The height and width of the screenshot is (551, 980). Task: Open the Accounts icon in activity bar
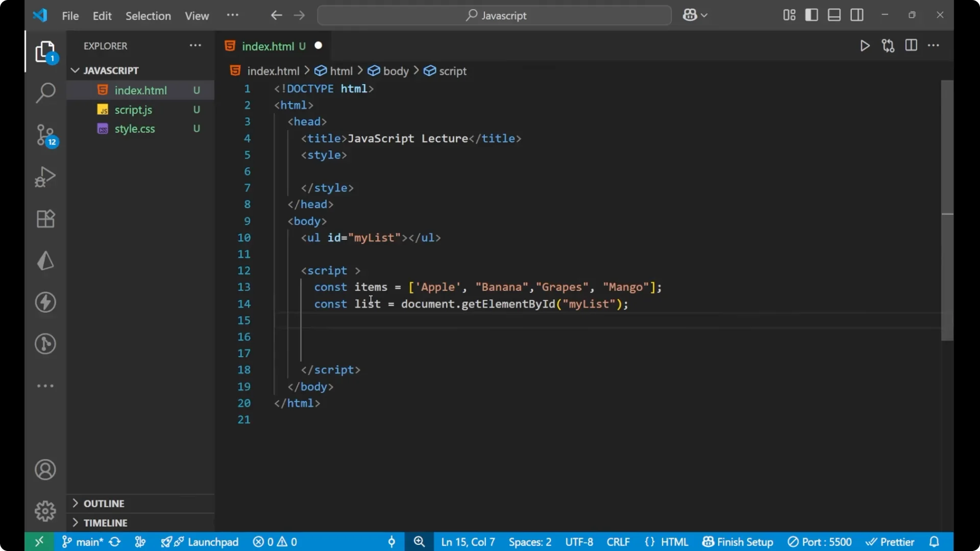click(x=45, y=469)
